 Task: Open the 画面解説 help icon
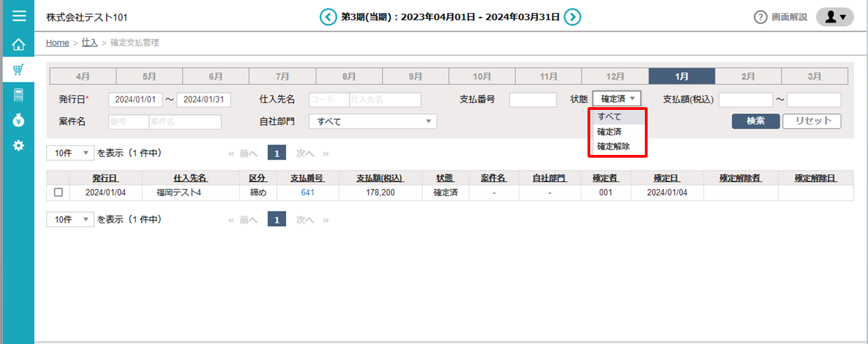(760, 17)
